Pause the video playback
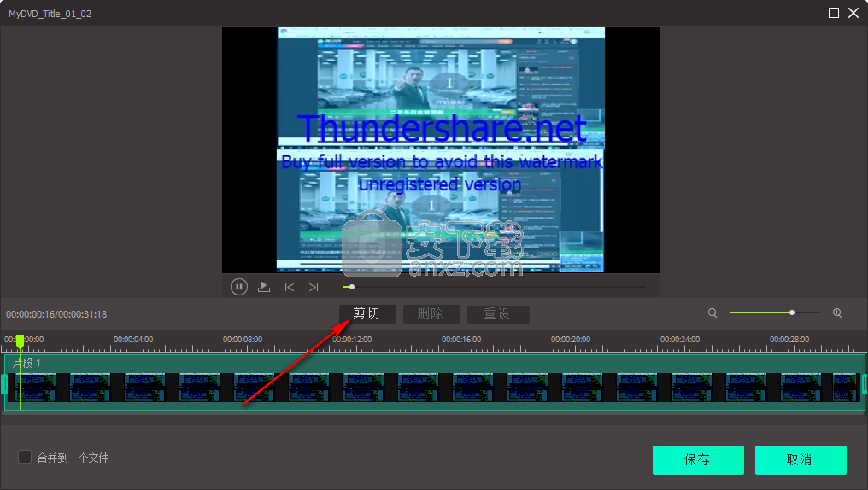868x490 pixels. pos(238,287)
